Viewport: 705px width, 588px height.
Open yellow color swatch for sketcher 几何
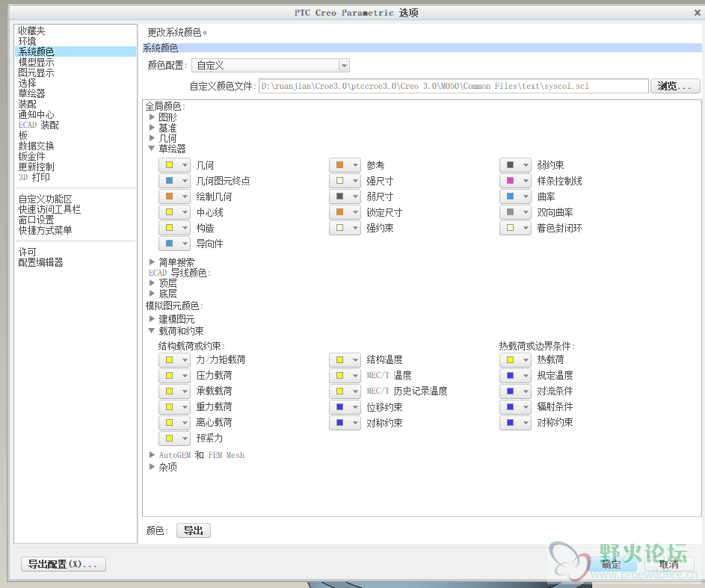174,165
